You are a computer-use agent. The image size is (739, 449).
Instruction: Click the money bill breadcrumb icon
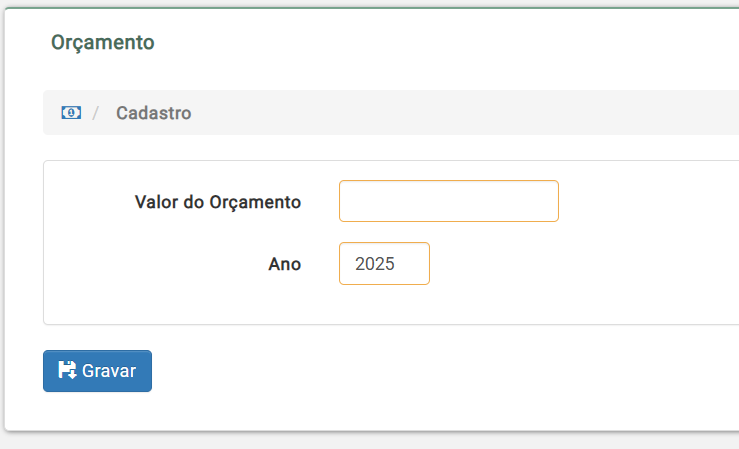tap(71, 113)
